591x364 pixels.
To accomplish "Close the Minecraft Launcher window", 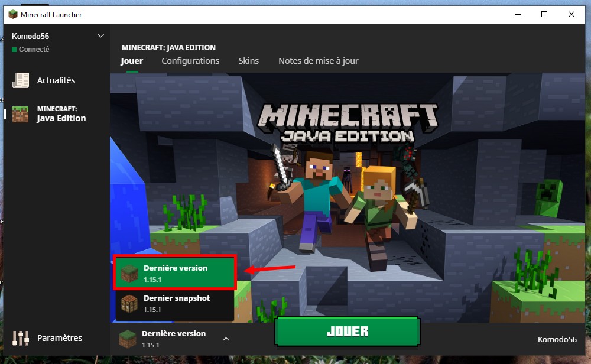I will coord(571,14).
